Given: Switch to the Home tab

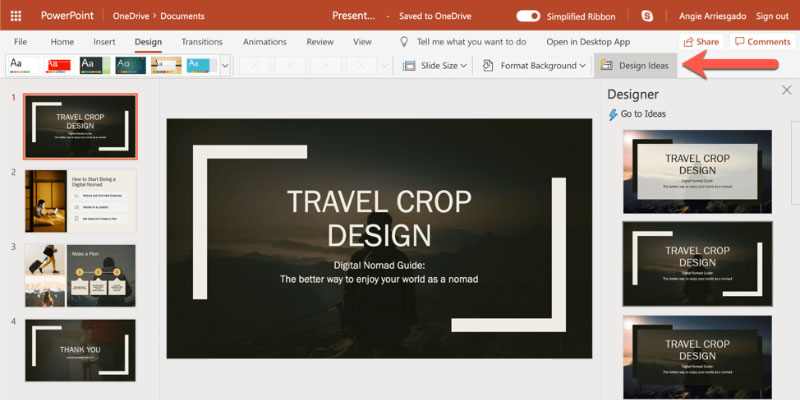Looking at the screenshot, I should (62, 42).
